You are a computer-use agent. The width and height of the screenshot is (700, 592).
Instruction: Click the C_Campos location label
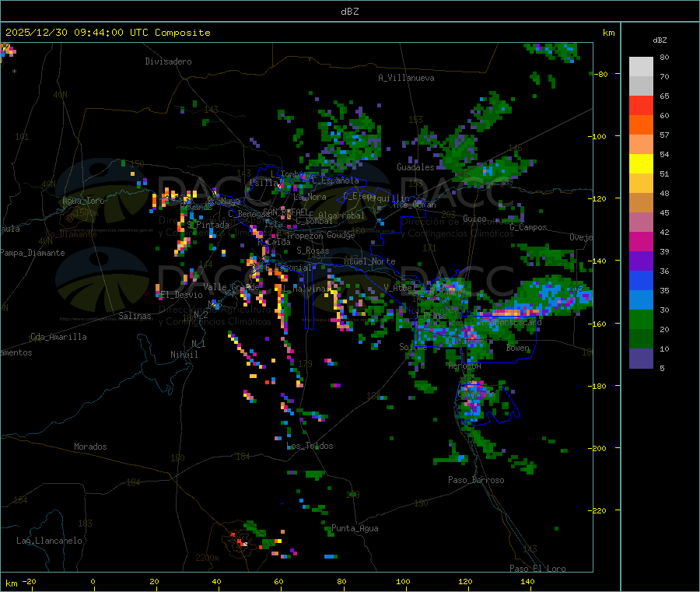point(529,227)
